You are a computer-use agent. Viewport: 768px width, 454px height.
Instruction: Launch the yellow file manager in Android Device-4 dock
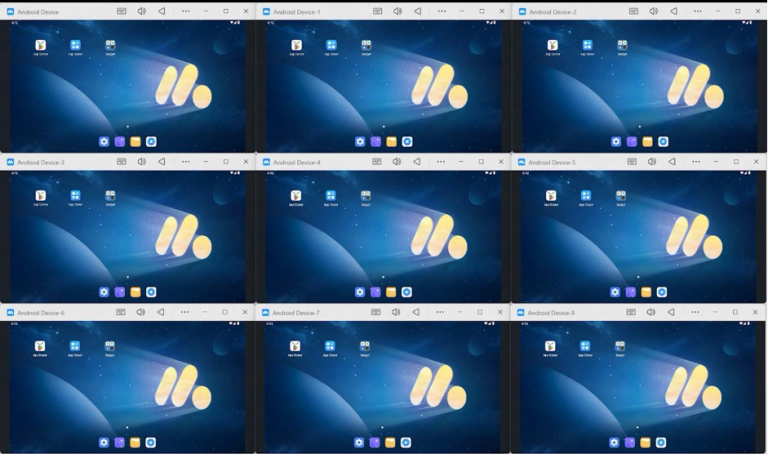pyautogui.click(x=391, y=292)
